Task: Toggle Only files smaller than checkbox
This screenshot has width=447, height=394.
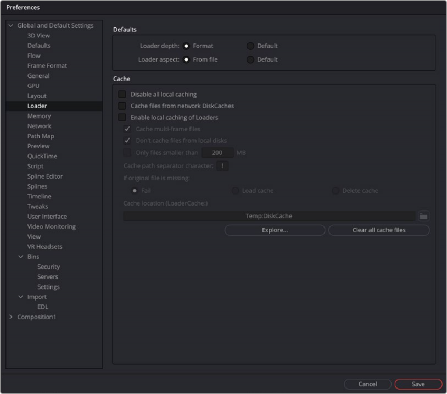Action: point(127,153)
